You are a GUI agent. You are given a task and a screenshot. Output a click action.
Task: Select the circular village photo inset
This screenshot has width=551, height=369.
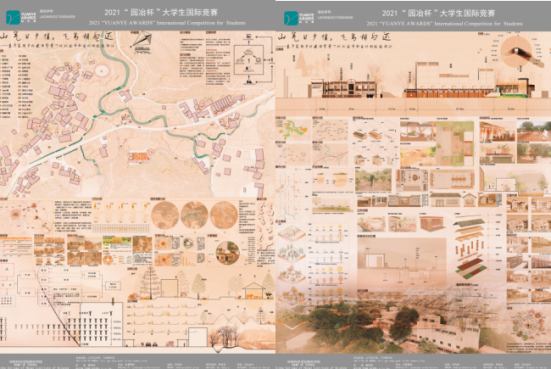point(228,253)
